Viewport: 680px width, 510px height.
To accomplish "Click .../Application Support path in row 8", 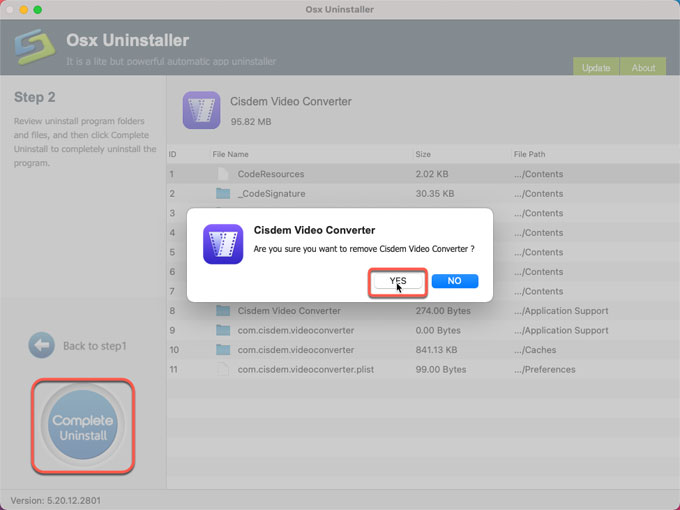I will click(561, 311).
